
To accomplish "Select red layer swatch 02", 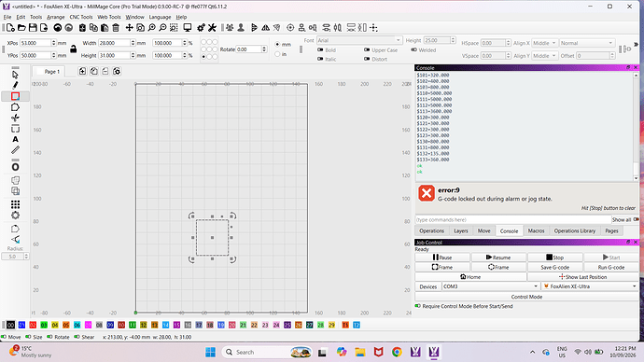I will (33, 325).
